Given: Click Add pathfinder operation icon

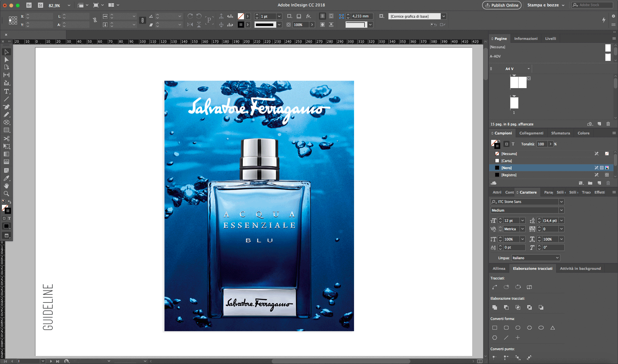Looking at the screenshot, I should click(495, 307).
